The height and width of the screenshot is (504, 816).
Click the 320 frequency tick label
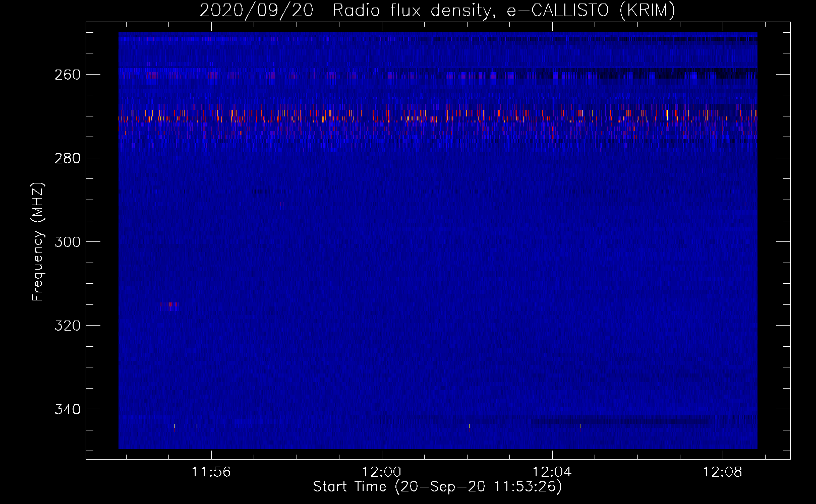[x=68, y=326]
